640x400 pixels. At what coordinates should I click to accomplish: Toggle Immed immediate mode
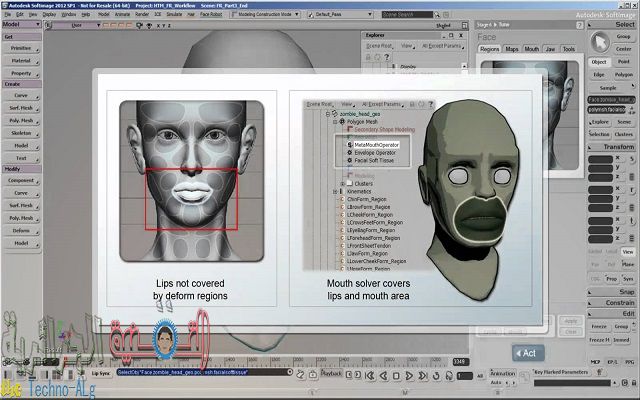tap(621, 340)
